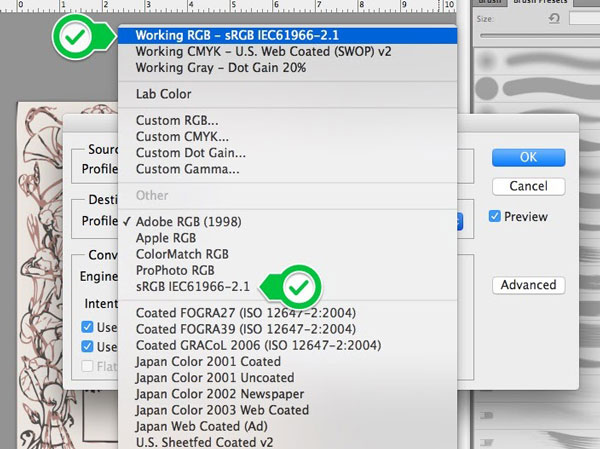600x449 pixels.
Task: Choose Japan Color 2002 Newspaper
Action: point(287,394)
